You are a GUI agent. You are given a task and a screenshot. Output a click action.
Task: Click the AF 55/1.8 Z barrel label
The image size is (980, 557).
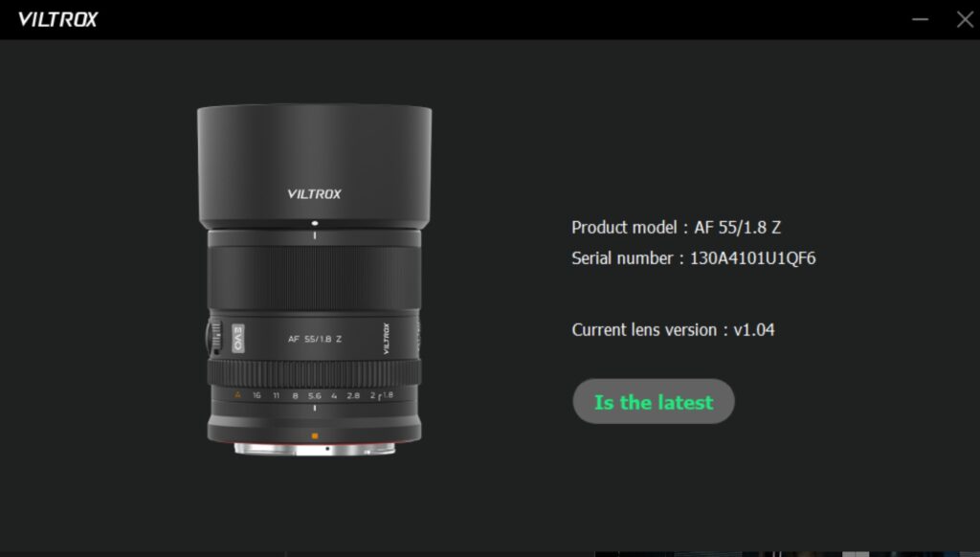pos(314,339)
